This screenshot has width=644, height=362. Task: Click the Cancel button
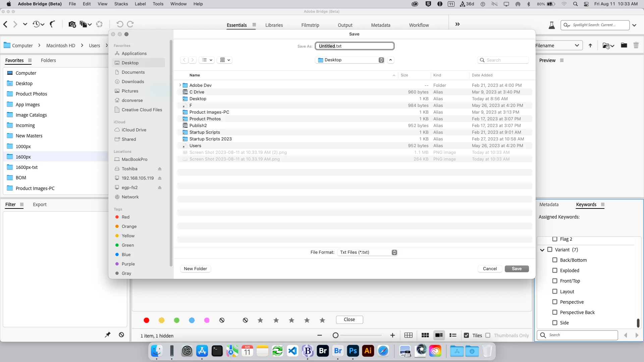[x=490, y=269]
